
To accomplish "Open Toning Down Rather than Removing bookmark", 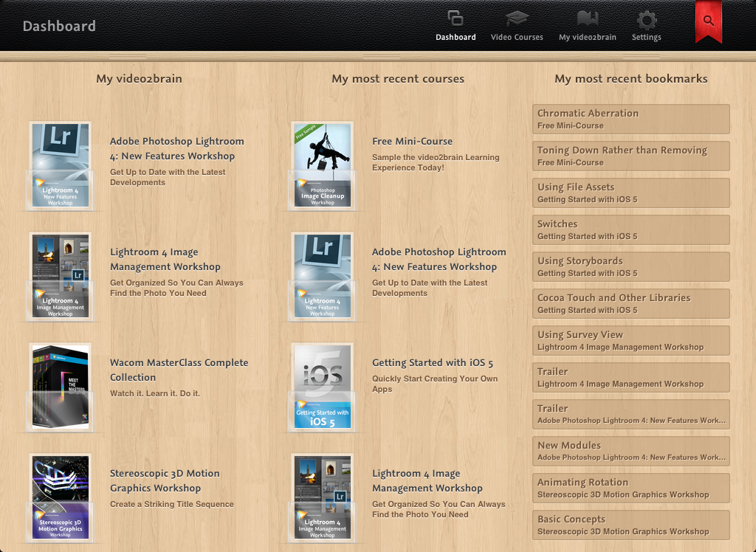I will click(x=631, y=156).
